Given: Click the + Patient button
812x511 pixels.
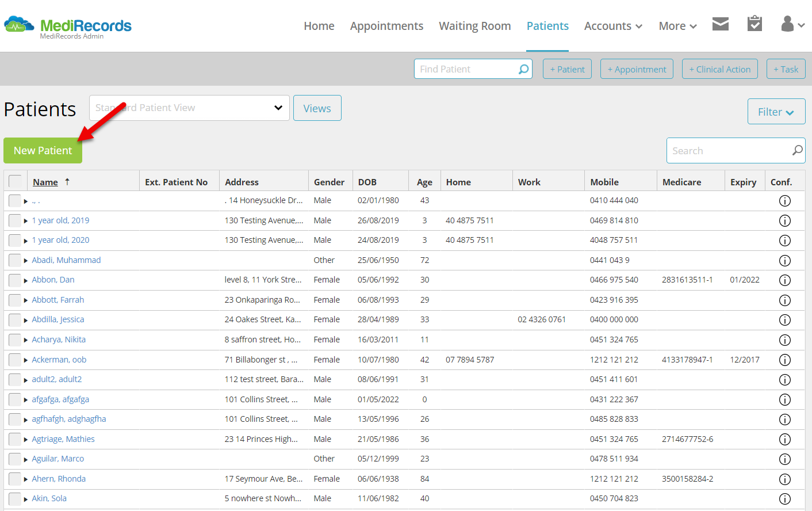Looking at the screenshot, I should (x=567, y=69).
